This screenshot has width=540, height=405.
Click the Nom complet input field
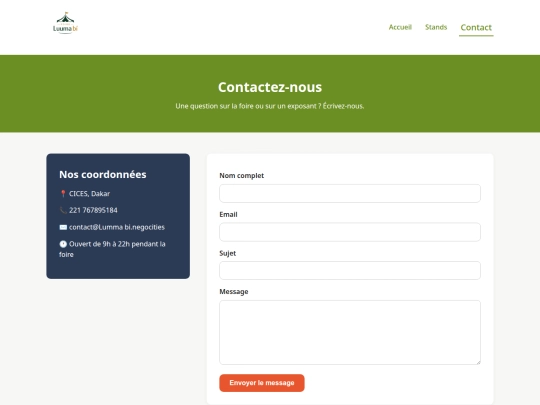pos(350,193)
